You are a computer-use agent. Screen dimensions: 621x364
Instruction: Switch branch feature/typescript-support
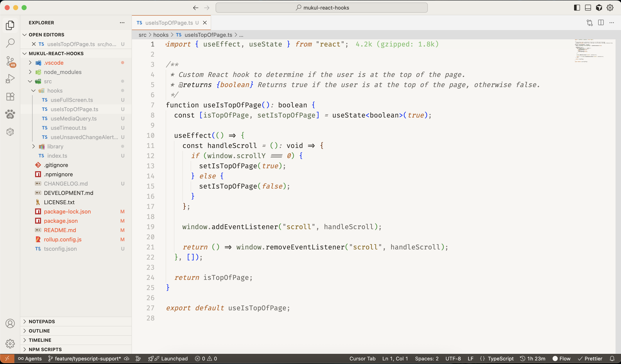(85, 359)
